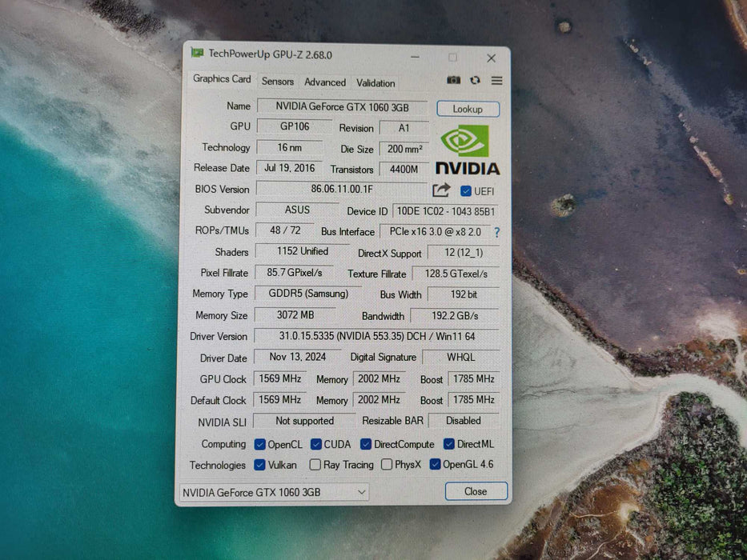Click the Lookup button

click(468, 109)
